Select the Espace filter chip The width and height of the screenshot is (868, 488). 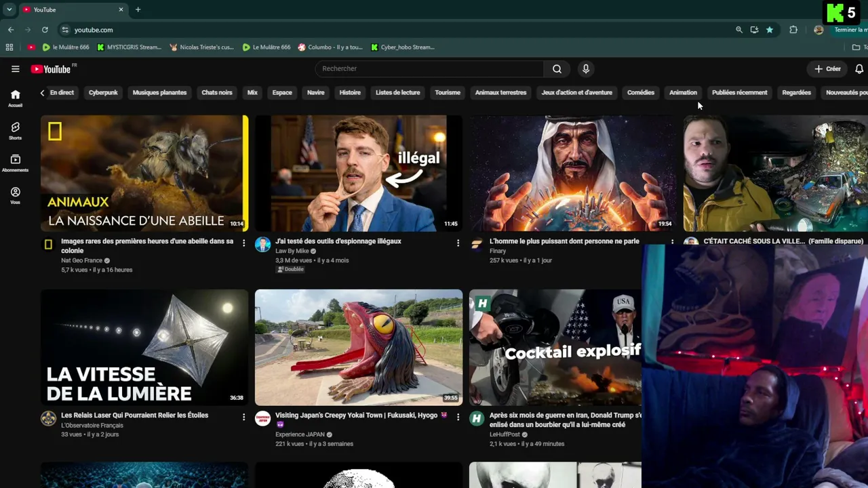282,93
